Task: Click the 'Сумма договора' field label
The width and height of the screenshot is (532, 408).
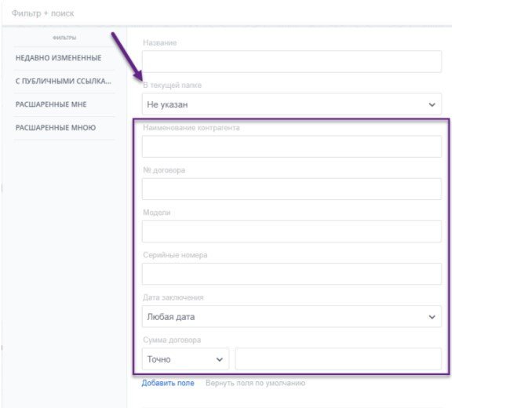Action: 172,340
